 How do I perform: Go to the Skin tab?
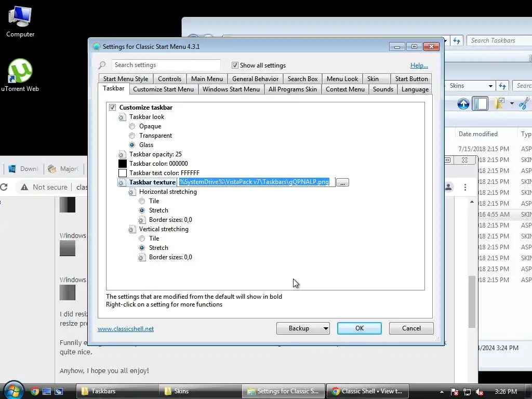[x=376, y=79]
